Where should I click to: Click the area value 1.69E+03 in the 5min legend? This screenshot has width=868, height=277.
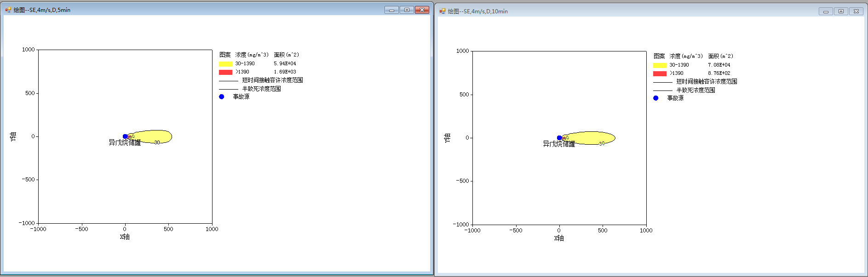285,72
